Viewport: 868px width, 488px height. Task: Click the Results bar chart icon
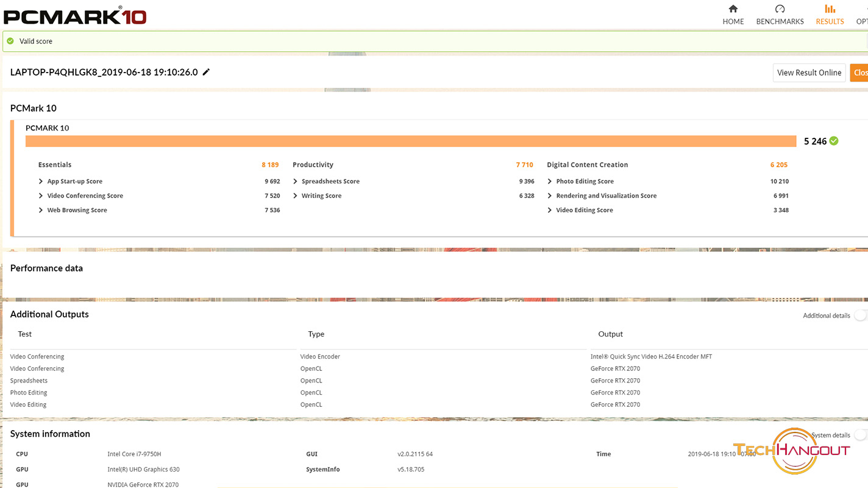(830, 9)
